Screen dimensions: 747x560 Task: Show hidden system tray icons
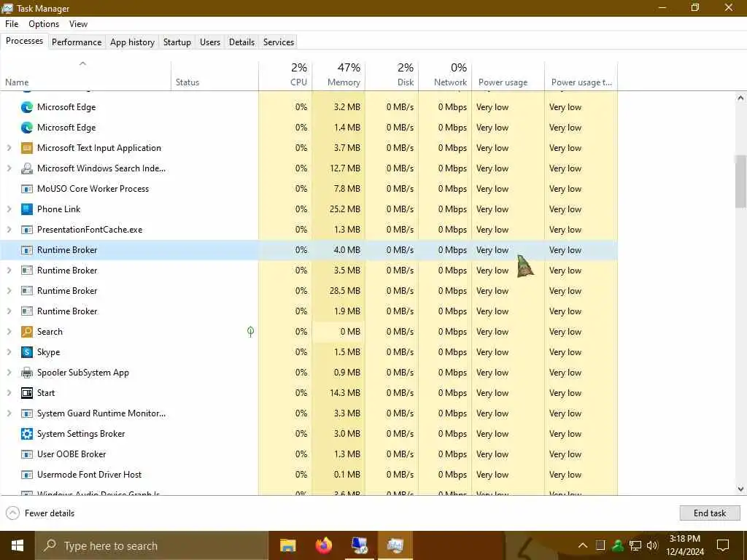583,545
